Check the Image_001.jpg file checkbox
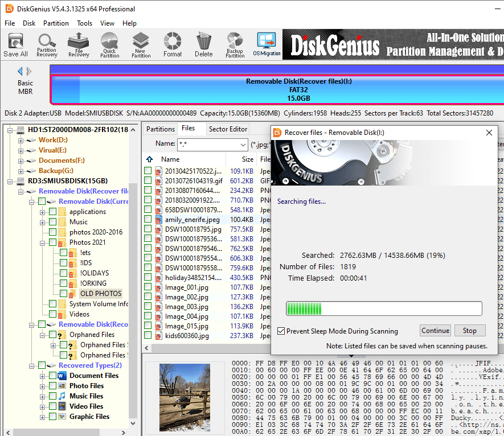504x436 pixels. coord(148,287)
